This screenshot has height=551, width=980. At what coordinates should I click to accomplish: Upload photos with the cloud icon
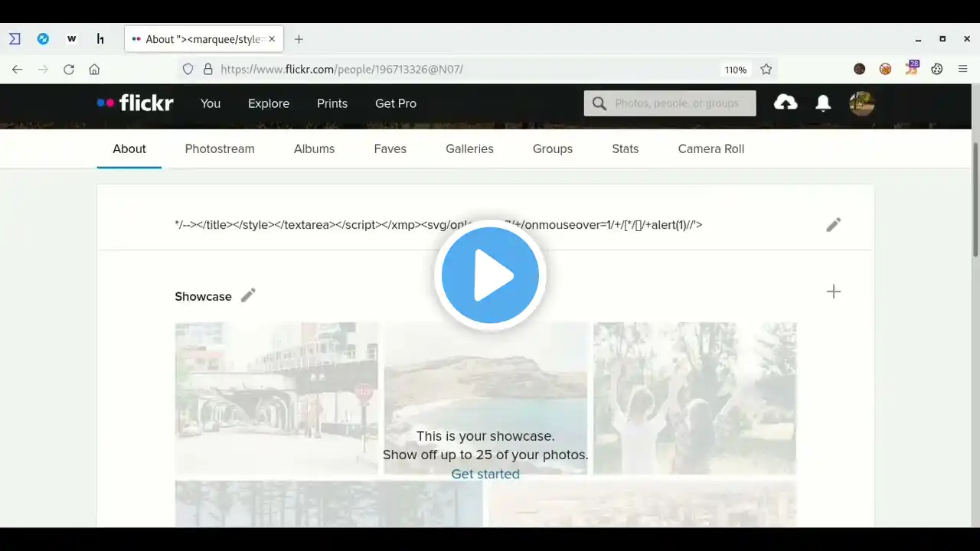786,103
